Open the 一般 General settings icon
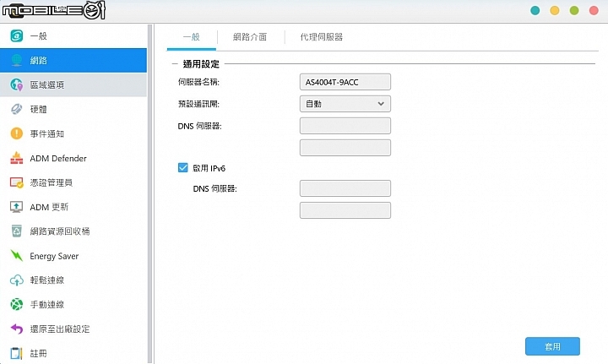 click(x=16, y=35)
